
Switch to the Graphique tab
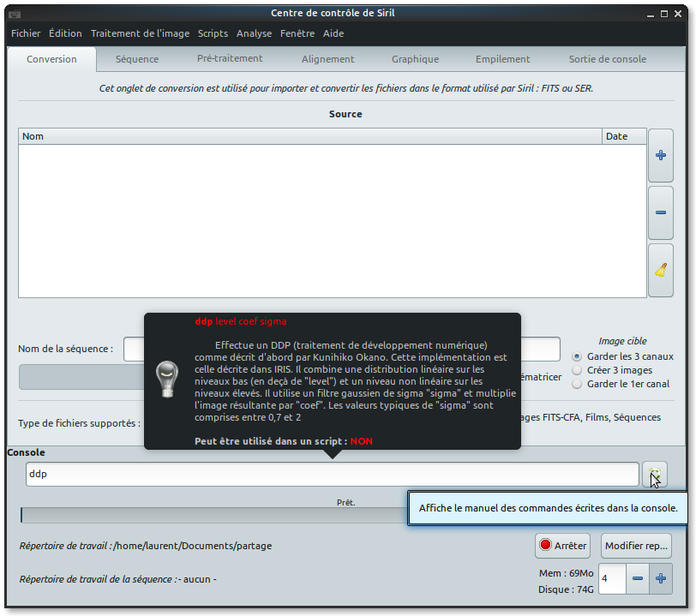pos(415,59)
